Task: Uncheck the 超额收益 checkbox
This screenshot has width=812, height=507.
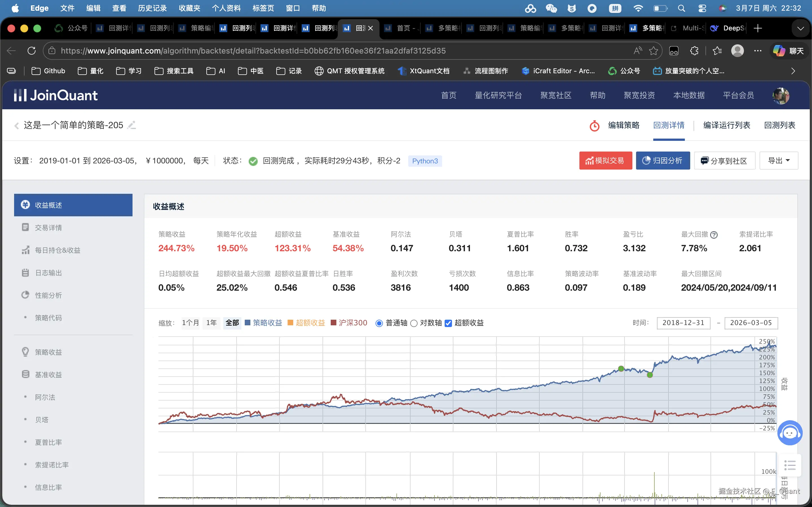Action: [448, 323]
